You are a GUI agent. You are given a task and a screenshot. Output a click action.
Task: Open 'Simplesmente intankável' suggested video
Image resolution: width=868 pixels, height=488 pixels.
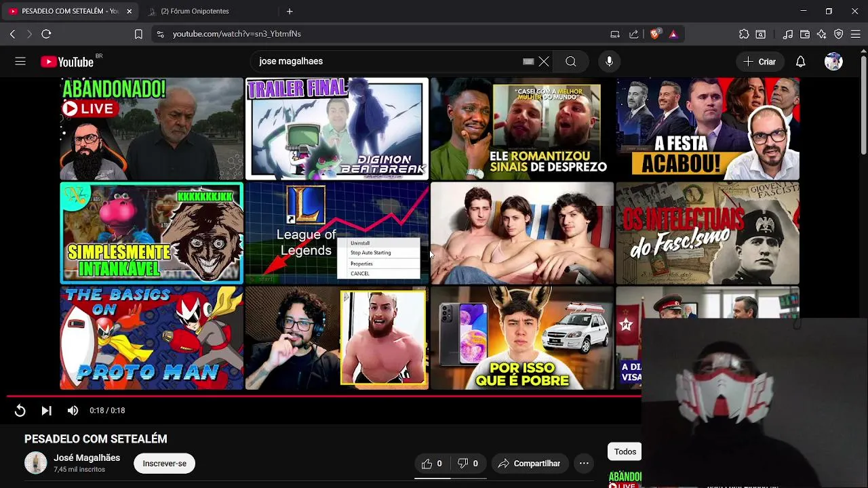151,233
